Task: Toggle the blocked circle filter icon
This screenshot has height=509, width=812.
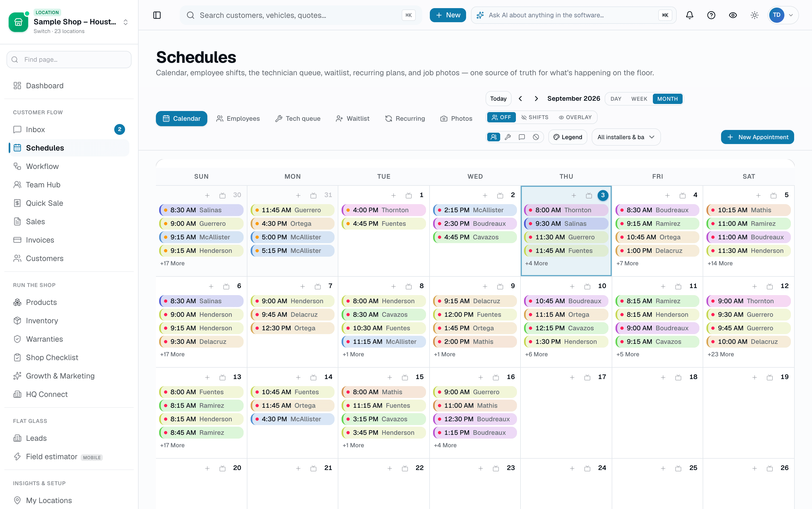Action: pos(536,137)
